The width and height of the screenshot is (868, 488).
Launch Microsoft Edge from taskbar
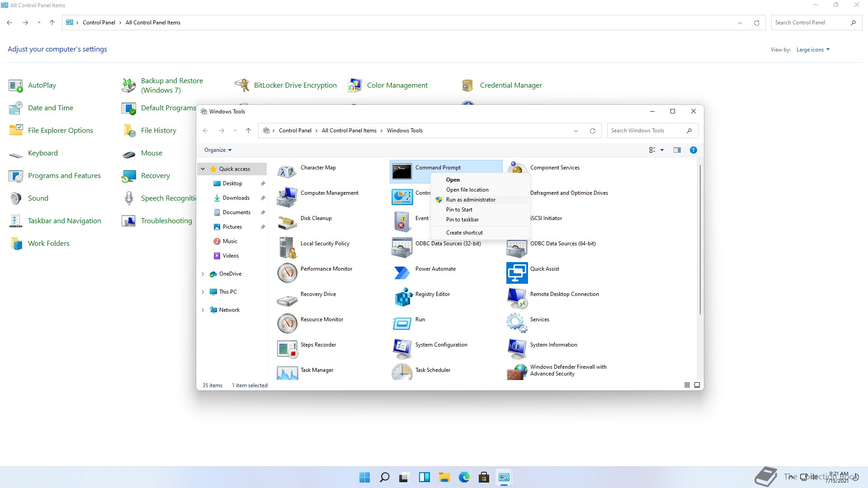464,477
